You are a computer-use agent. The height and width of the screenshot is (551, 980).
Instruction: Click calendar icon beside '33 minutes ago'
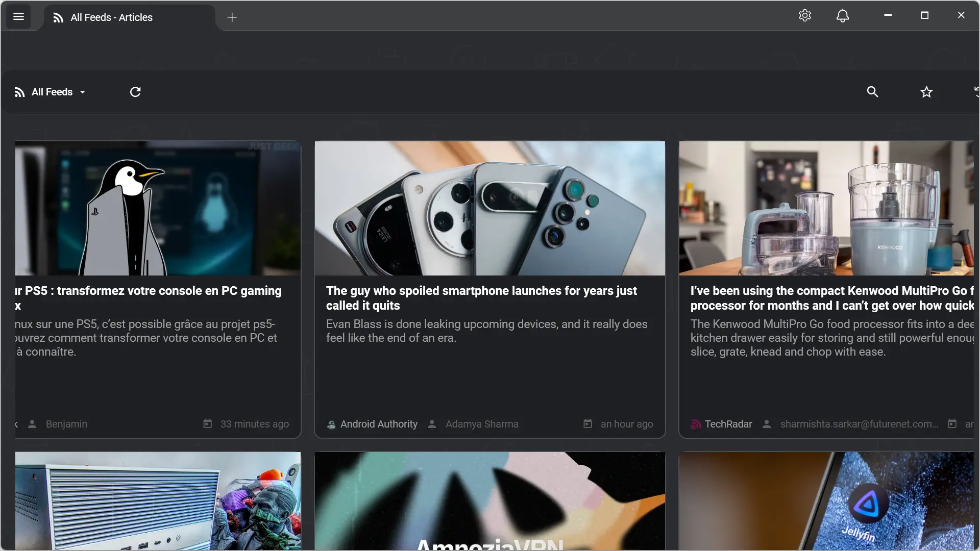pyautogui.click(x=208, y=423)
